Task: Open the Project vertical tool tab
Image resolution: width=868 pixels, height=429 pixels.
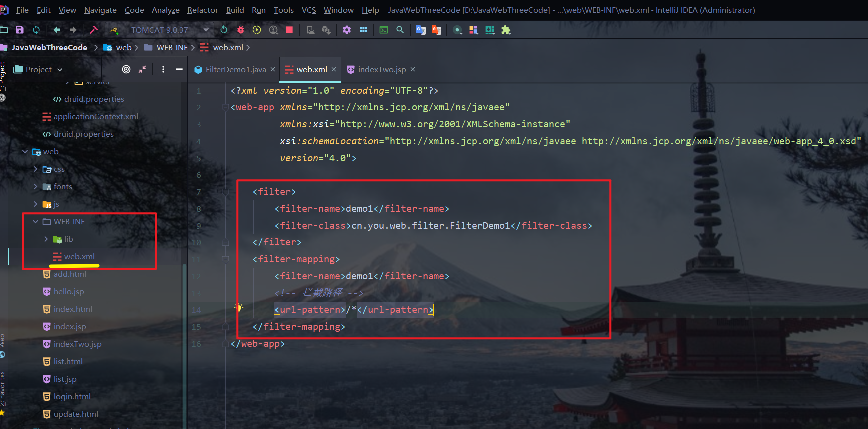Action: point(3,76)
